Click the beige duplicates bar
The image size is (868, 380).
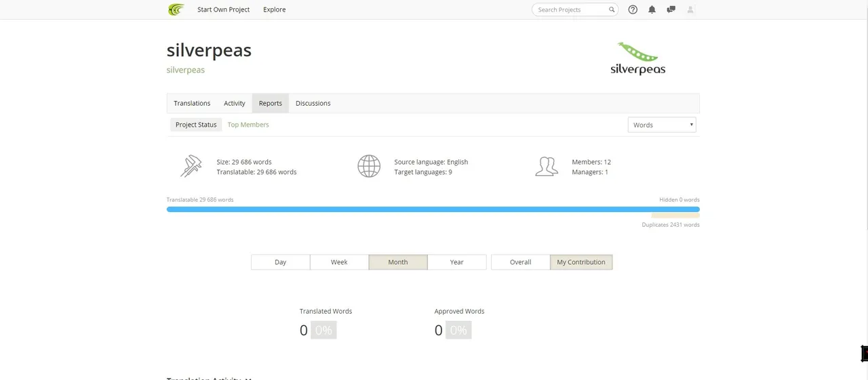[x=675, y=215]
